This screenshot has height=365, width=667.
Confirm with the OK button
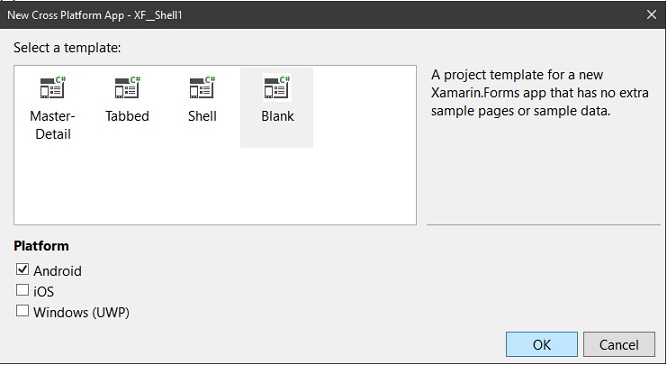542,344
